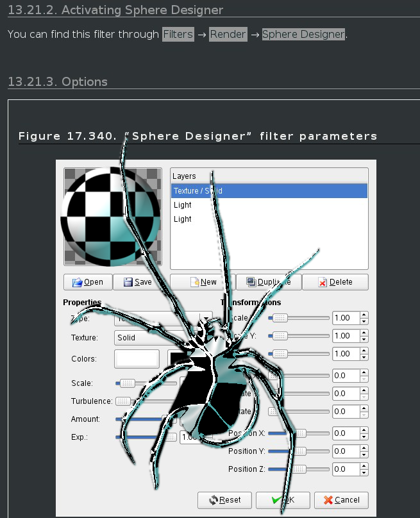Click the Cancel button
Screen dimensions: 420x518
tap(341, 500)
